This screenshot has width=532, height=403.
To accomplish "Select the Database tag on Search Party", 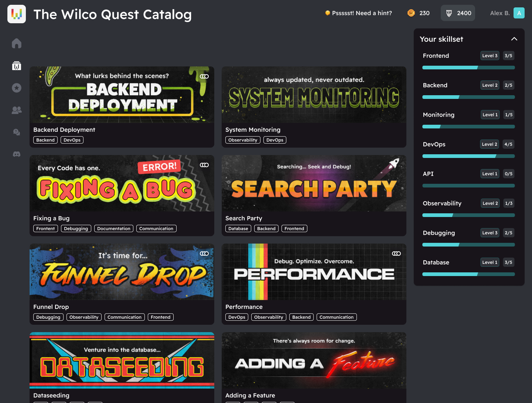I will pos(238,228).
